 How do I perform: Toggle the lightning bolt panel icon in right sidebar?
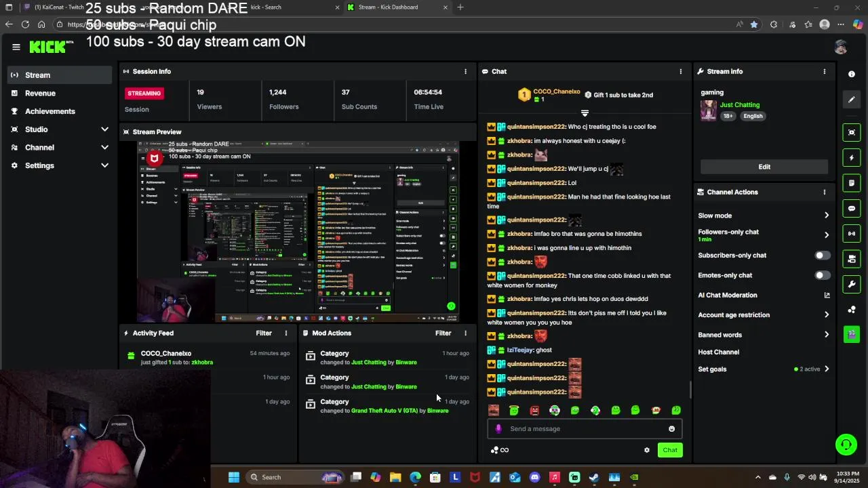point(852,158)
